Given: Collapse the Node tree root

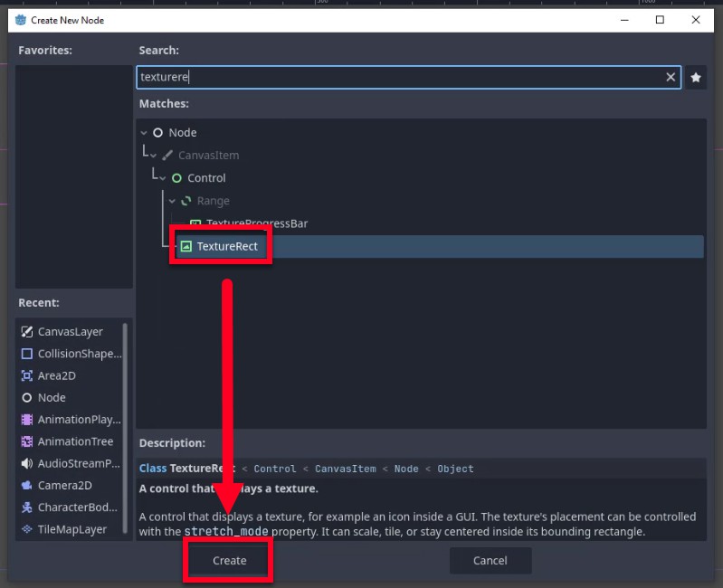Looking at the screenshot, I should (x=144, y=133).
